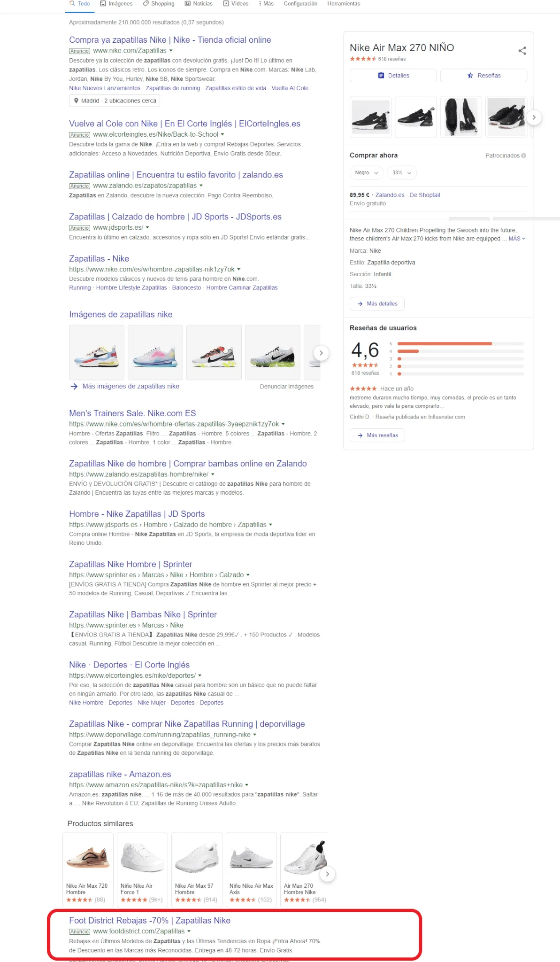The height and width of the screenshot is (962, 560).
Task: Expand description with MÁS link
Action: [x=517, y=239]
